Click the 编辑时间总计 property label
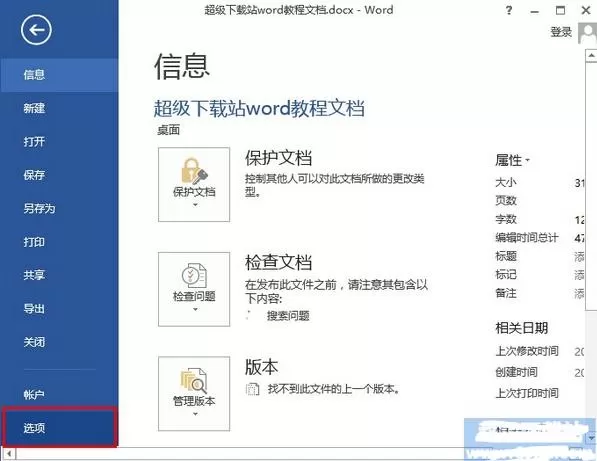Image resolution: width=597 pixels, height=461 pixels. (x=527, y=238)
